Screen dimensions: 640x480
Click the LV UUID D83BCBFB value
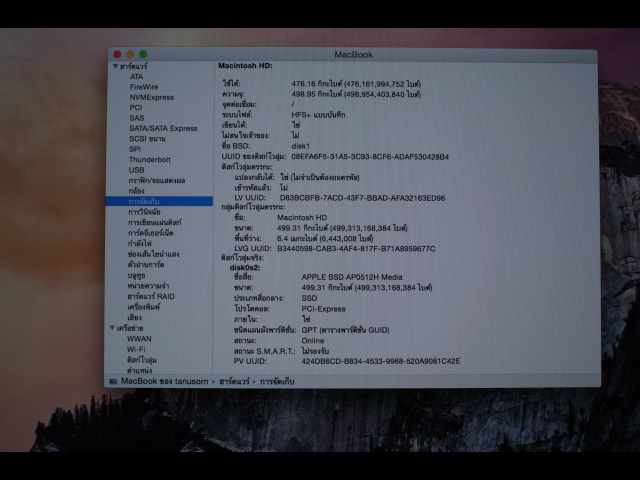coord(362,198)
